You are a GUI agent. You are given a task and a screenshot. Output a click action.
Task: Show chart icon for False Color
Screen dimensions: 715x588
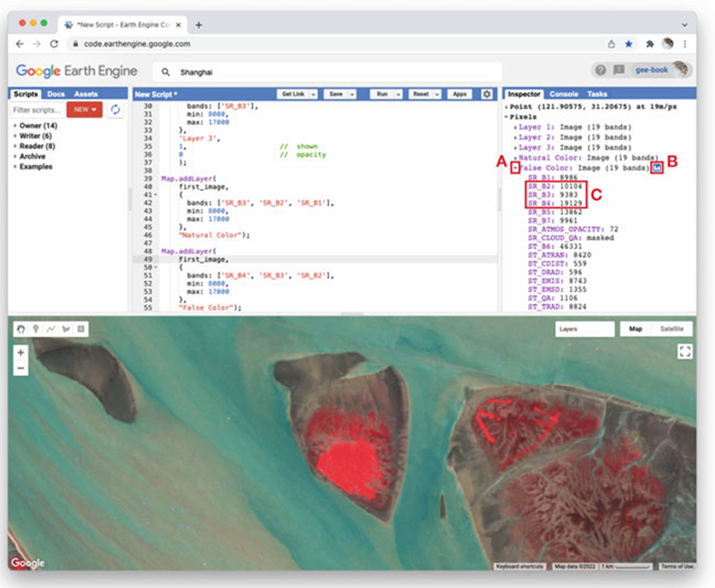click(x=656, y=167)
